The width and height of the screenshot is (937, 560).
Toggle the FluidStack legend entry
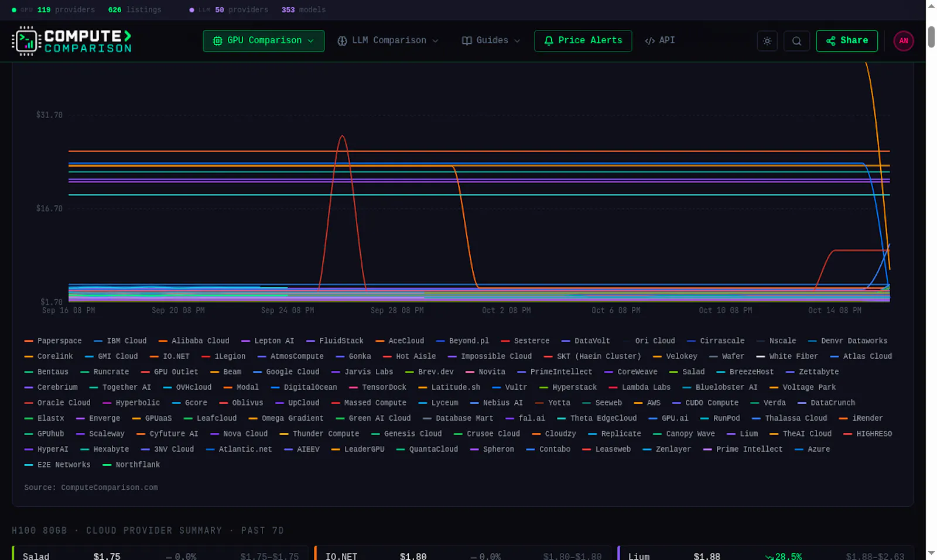coord(335,341)
